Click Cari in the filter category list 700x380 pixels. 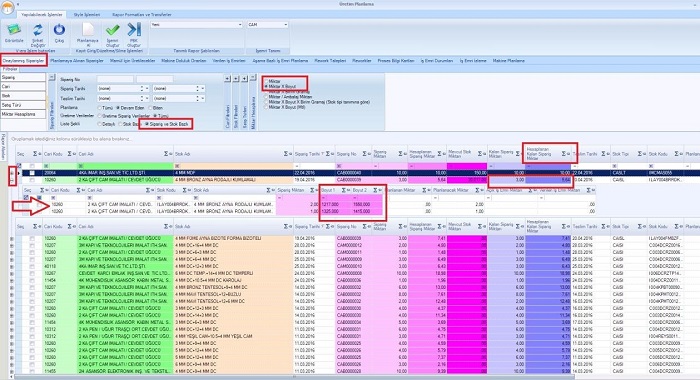(23, 87)
